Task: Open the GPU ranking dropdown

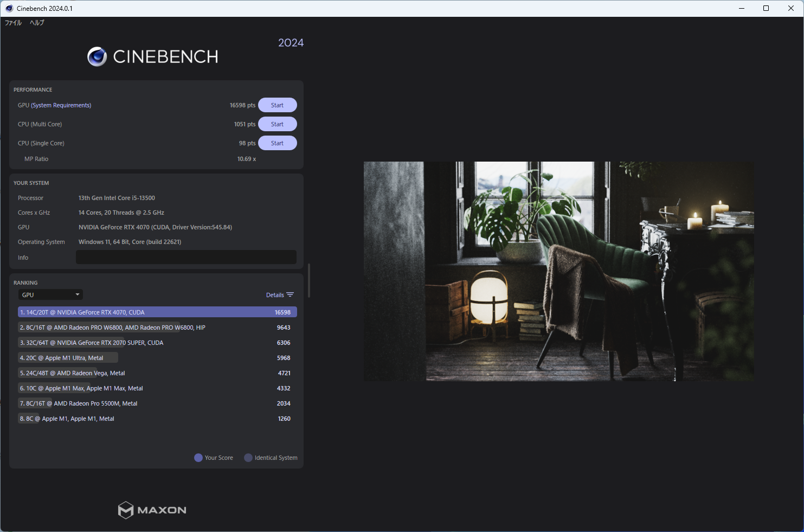Action: pos(50,295)
